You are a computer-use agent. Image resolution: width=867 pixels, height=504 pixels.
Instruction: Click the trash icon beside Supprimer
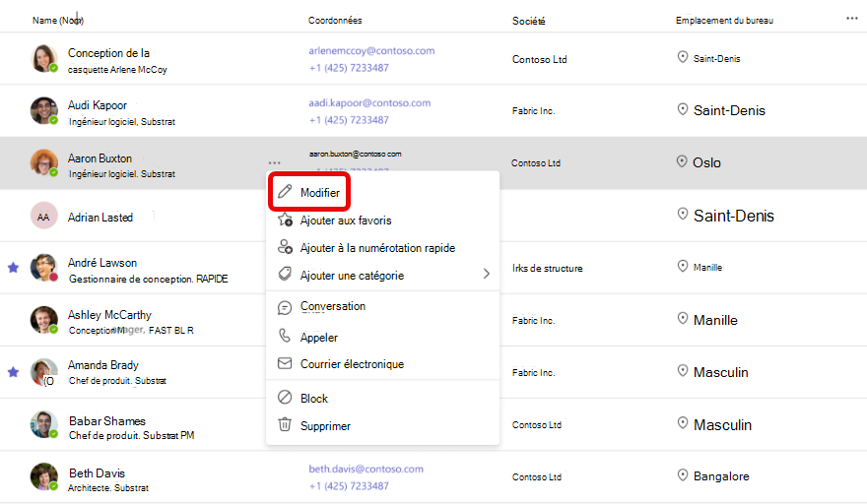click(285, 424)
